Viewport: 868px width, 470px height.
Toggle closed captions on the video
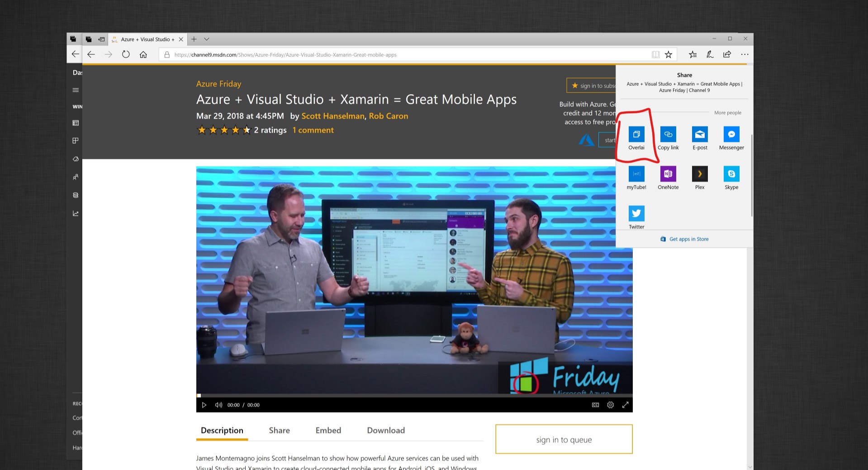coord(595,405)
